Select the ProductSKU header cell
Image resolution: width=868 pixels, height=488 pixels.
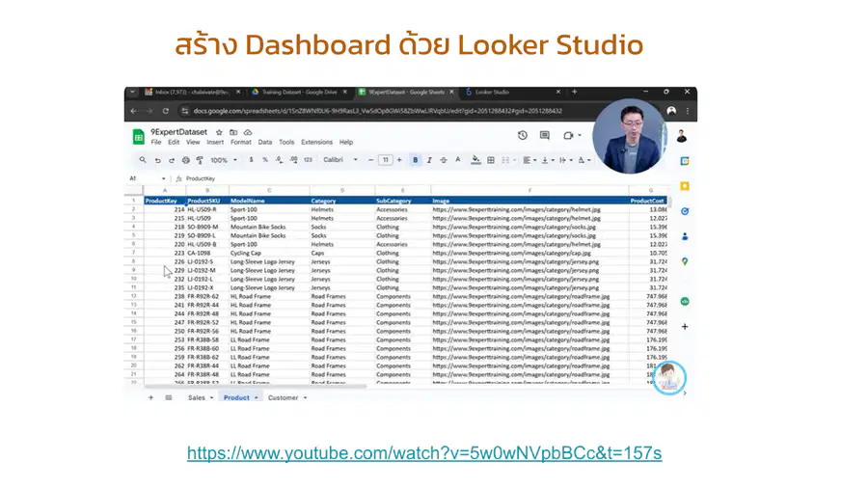click(207, 201)
